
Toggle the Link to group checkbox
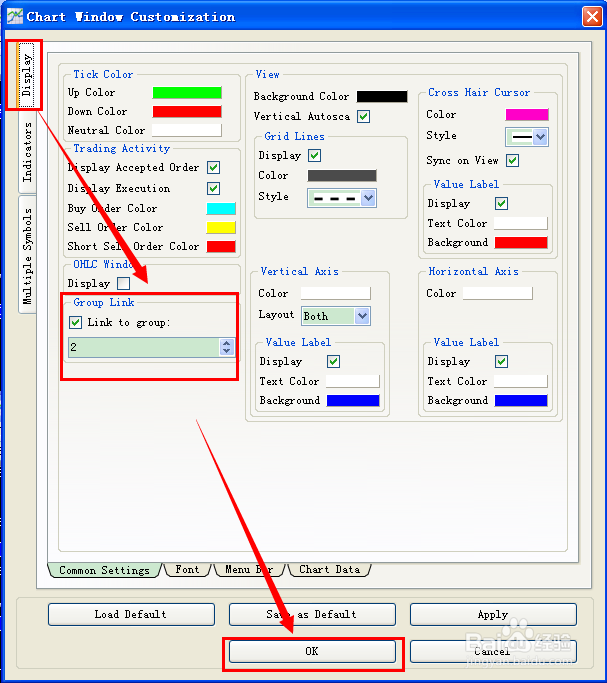(75, 323)
